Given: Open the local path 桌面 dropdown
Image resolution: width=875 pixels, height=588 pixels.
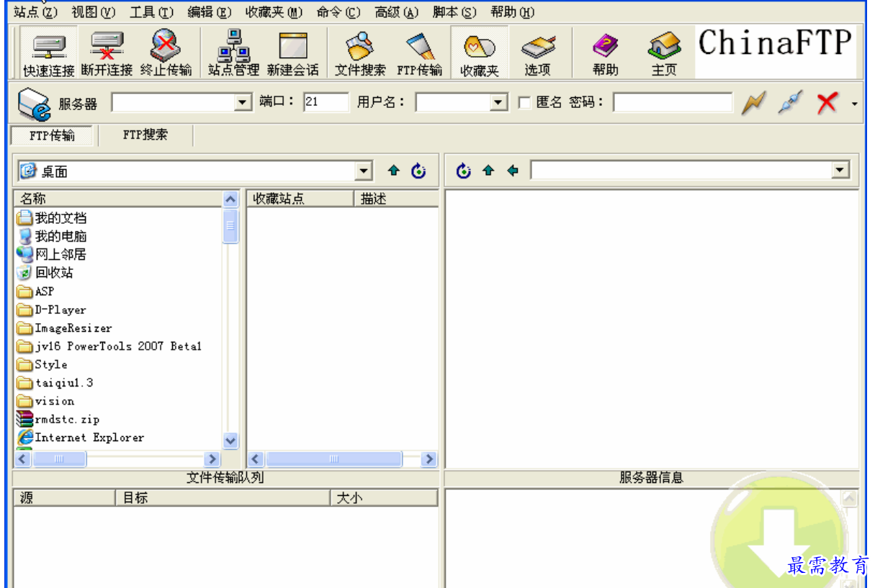Looking at the screenshot, I should point(365,171).
